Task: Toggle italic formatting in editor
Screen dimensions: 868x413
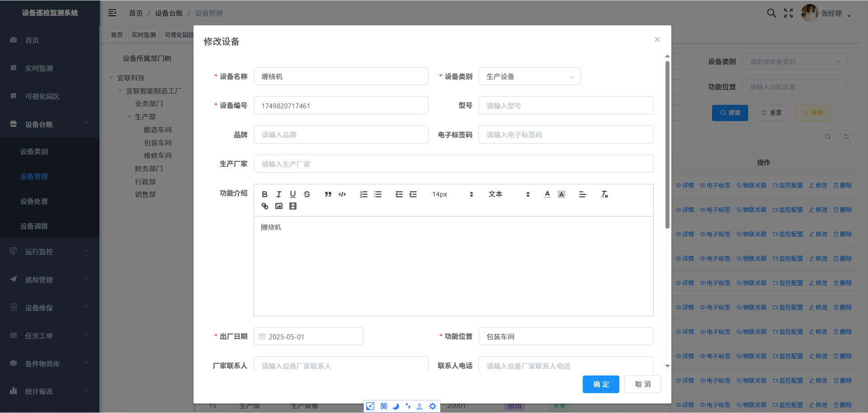Action: [279, 194]
